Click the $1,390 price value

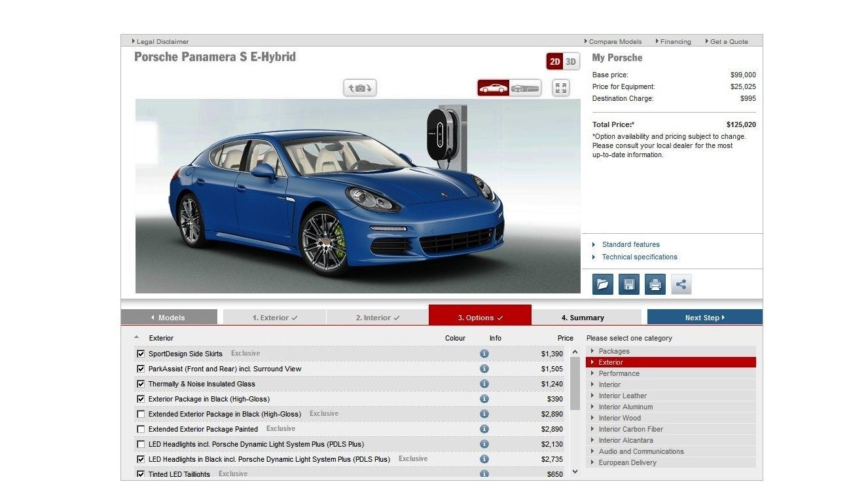point(552,354)
